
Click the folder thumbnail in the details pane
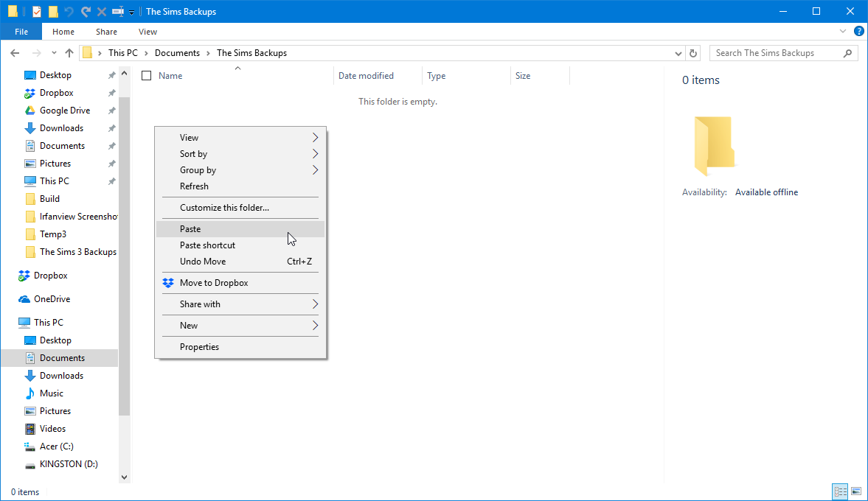pos(715,146)
